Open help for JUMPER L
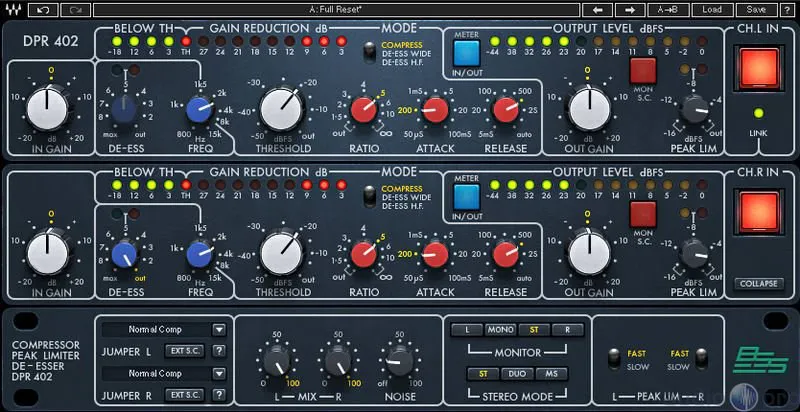The height and width of the screenshot is (412, 800). click(x=219, y=351)
